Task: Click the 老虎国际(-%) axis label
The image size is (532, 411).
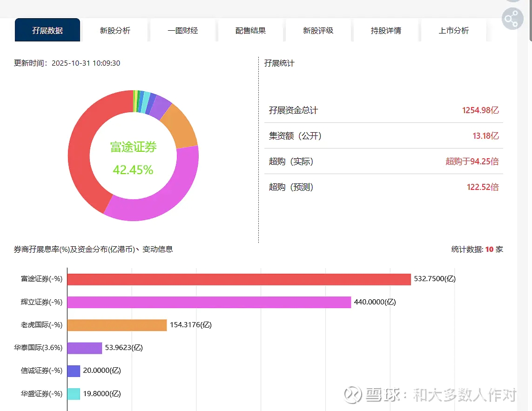Action: pos(42,325)
